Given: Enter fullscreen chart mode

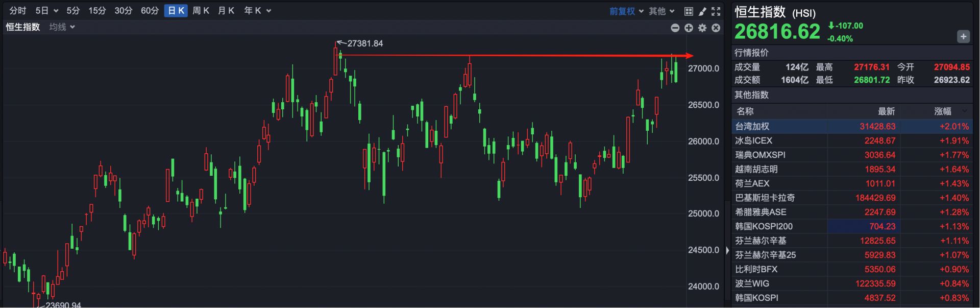Looking at the screenshot, I should pos(716,11).
